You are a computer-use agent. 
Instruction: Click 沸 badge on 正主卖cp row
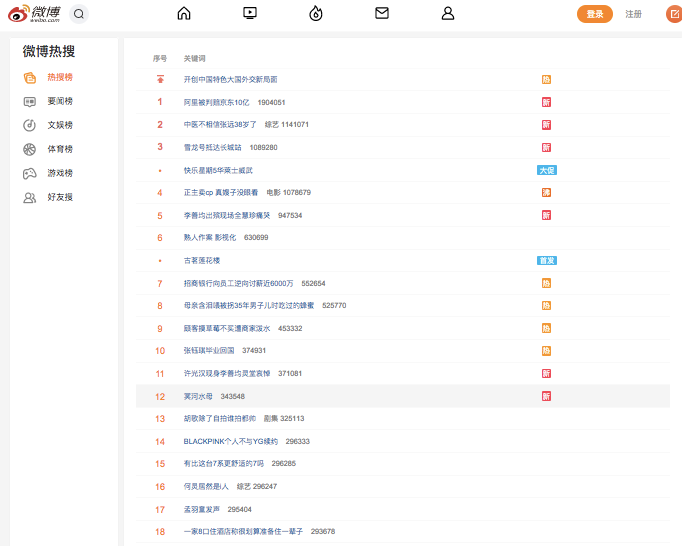pyautogui.click(x=546, y=193)
